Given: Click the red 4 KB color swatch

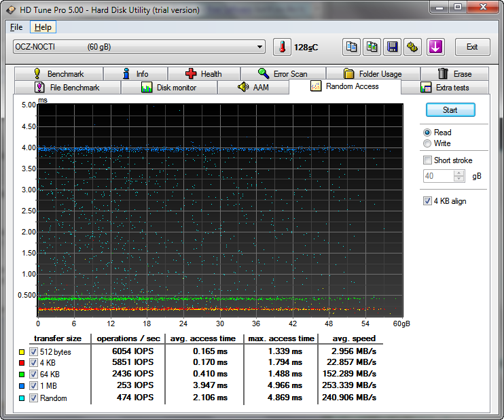Looking at the screenshot, I should click(22, 363).
